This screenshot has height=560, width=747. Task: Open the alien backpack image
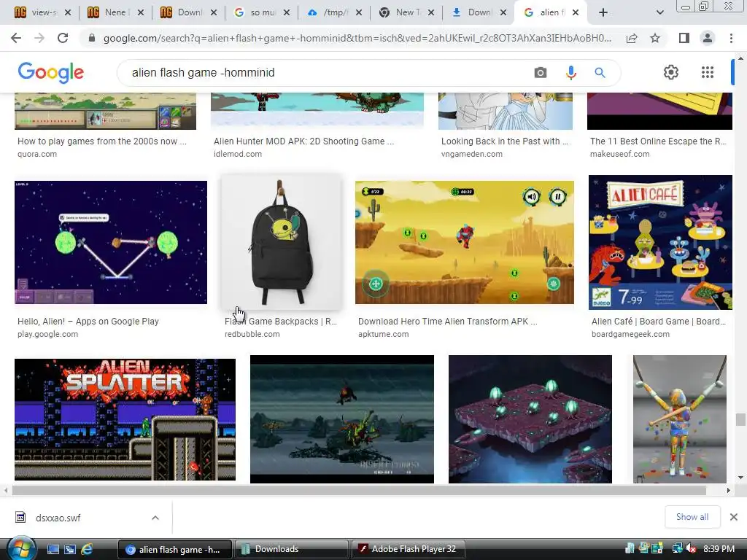pos(281,242)
